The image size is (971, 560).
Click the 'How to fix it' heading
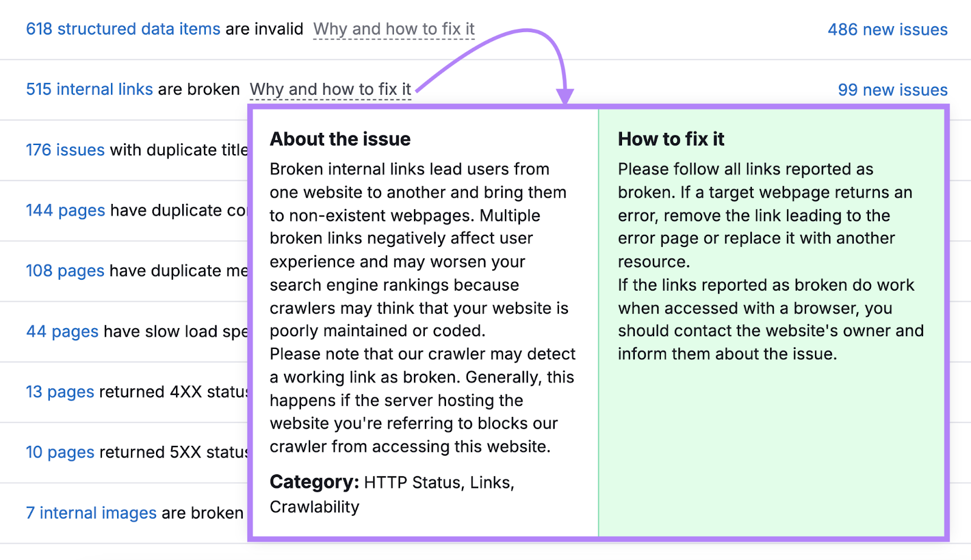tap(671, 139)
